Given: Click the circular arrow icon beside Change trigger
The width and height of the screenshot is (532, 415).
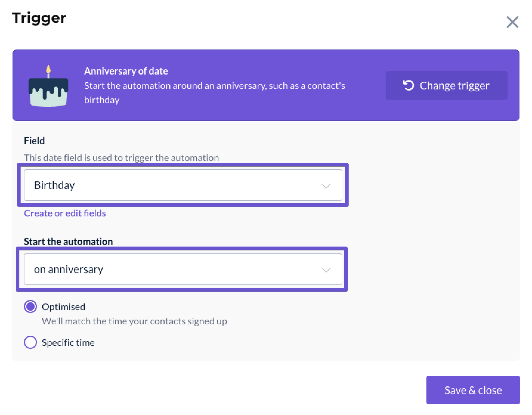Looking at the screenshot, I should tap(409, 85).
